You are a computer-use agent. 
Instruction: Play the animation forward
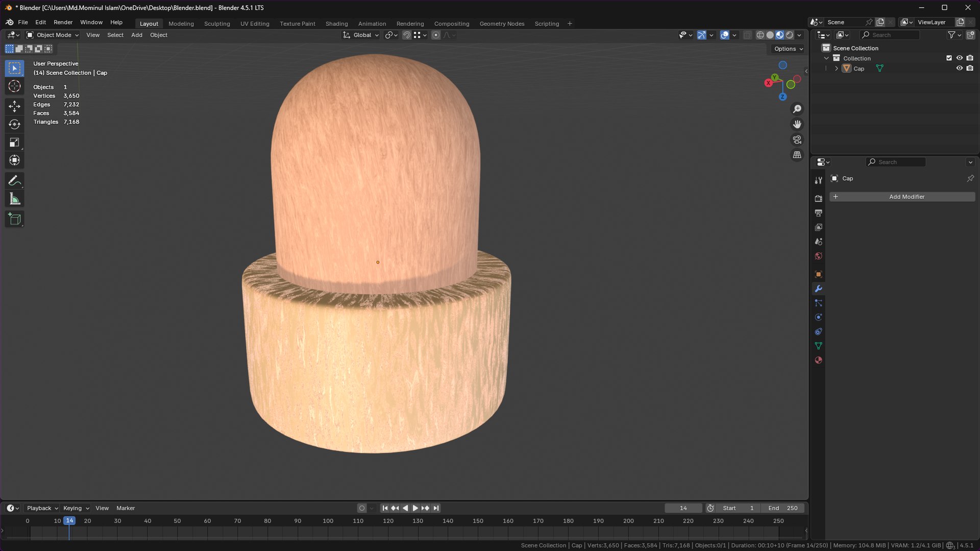point(415,508)
